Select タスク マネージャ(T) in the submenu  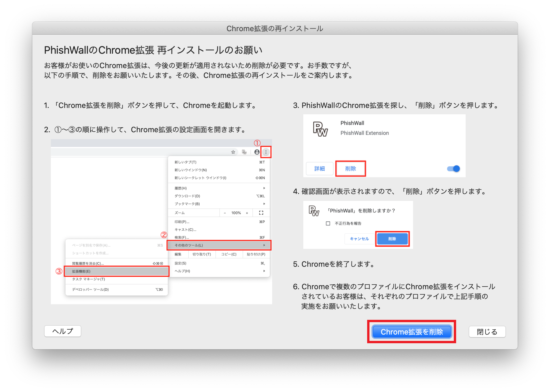117,279
